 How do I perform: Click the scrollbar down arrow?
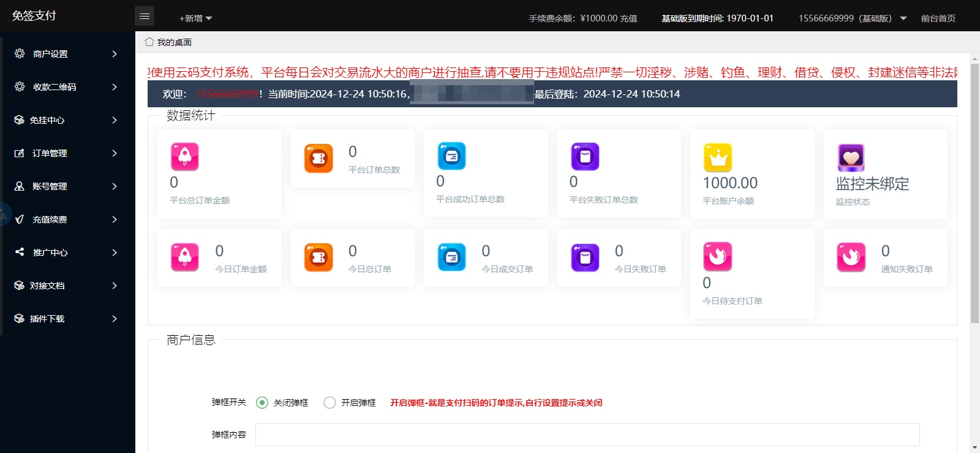click(x=974, y=448)
